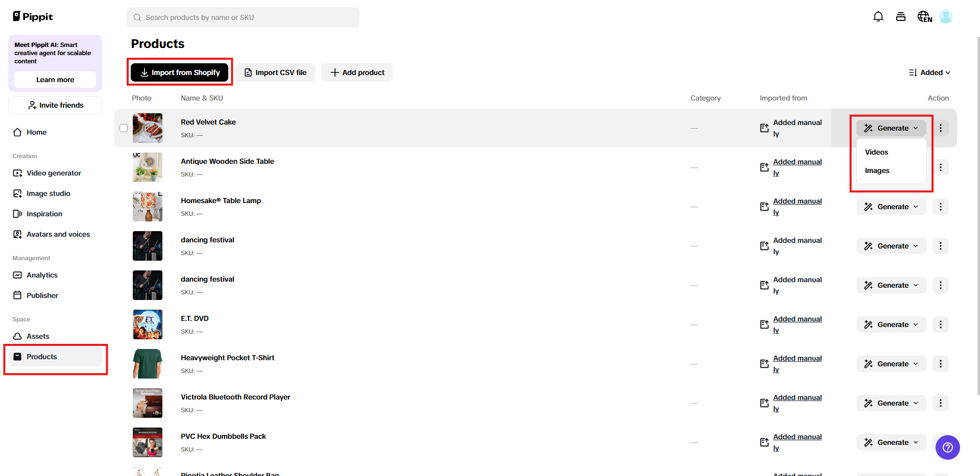The height and width of the screenshot is (476, 980).
Task: Open the floating help button
Action: (x=947, y=447)
